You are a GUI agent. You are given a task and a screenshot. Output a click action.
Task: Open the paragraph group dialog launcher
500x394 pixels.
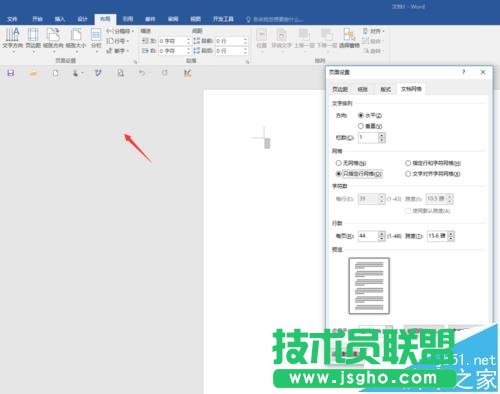tap(248, 62)
